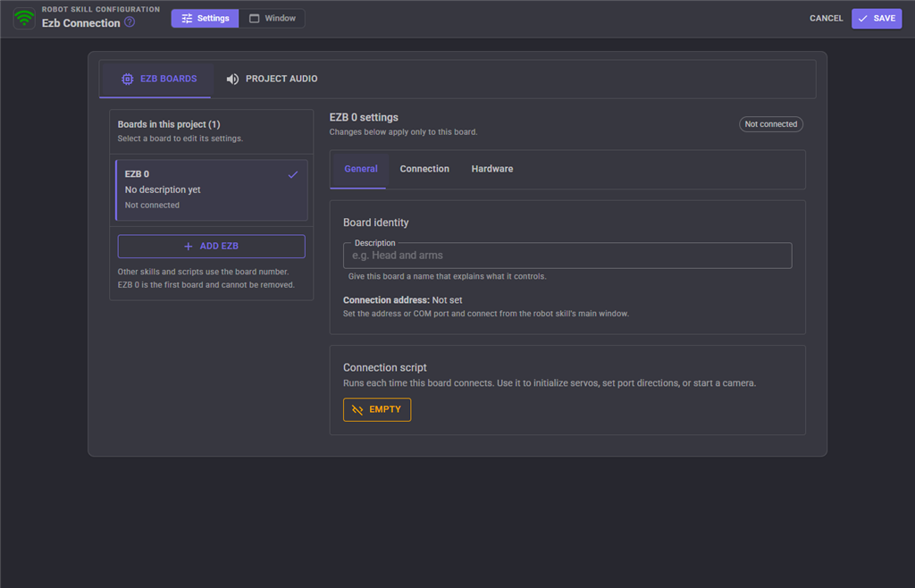
Task: Click the 'EZB 0 settings' heading
Action: 364,117
